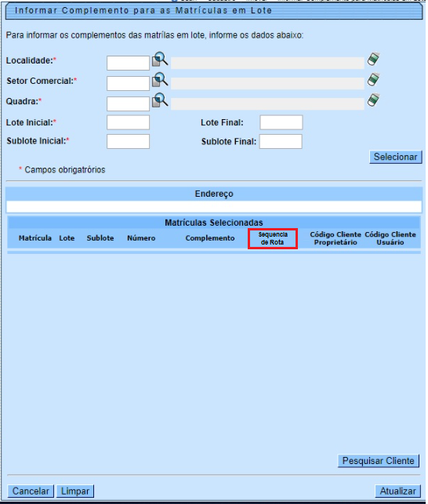The height and width of the screenshot is (504, 428).
Task: Click the Localidade description gray field
Action: pos(267,63)
